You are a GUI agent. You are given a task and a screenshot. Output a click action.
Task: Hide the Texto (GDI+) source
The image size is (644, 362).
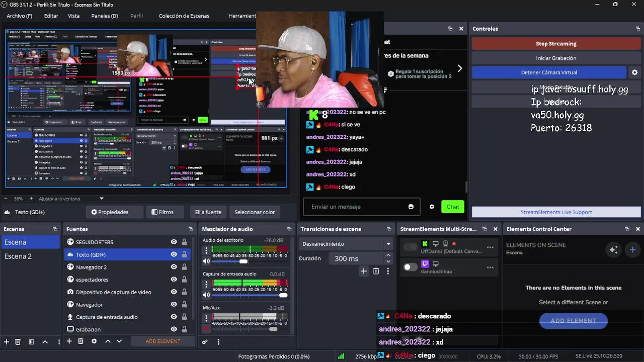(174, 254)
